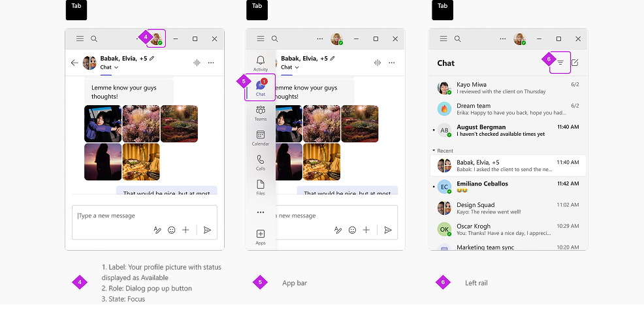This screenshot has height=314, width=644.
Task: Open silhouette sunset photo in window with back arrow
Action: click(103, 162)
